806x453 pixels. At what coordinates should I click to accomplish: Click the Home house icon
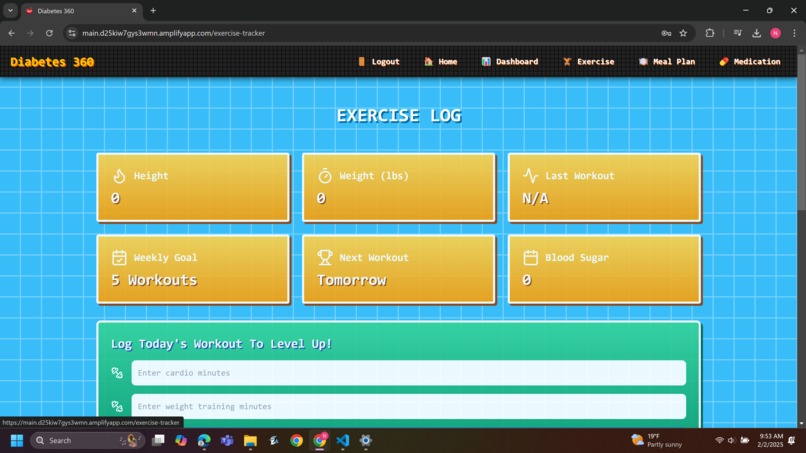(x=428, y=62)
